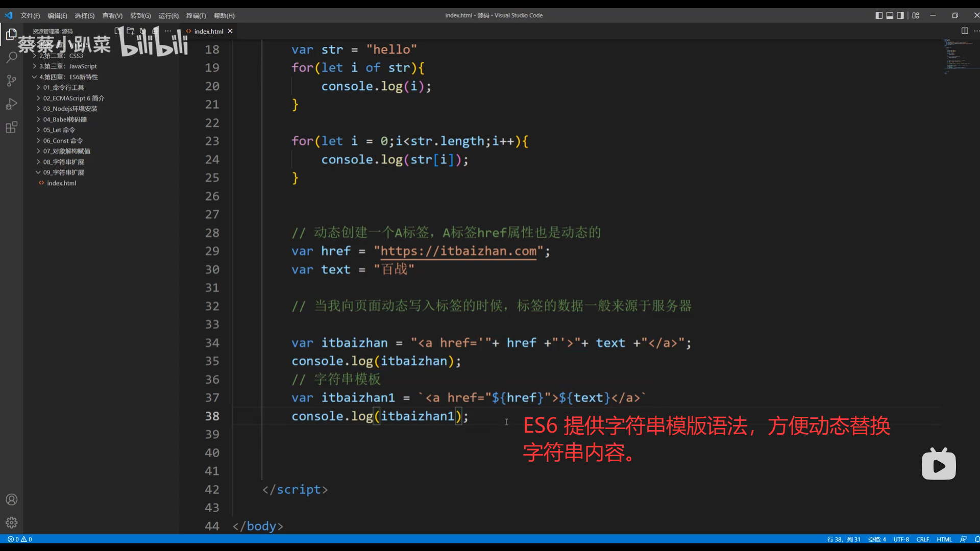This screenshot has height=551, width=980.
Task: Toggle the secondary side bar visibility
Action: [900, 15]
